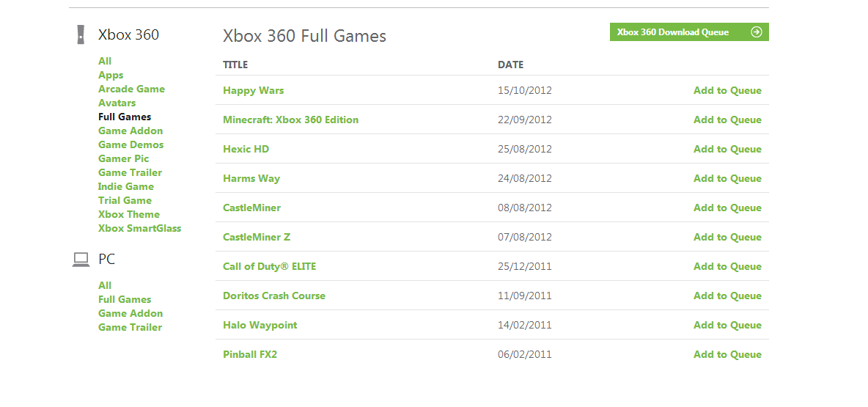Select All under Xbox 360
The height and width of the screenshot is (407, 868).
pos(105,61)
